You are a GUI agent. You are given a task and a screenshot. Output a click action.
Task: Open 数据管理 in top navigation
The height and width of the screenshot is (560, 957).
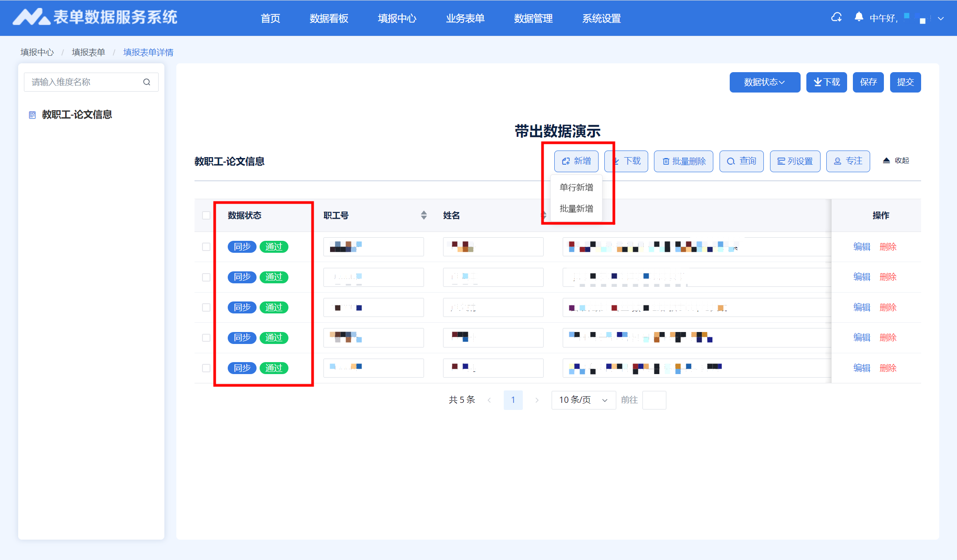click(533, 19)
